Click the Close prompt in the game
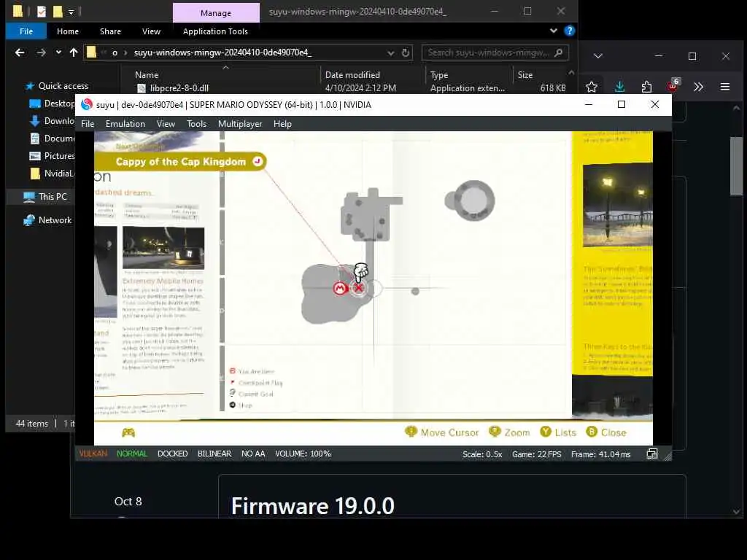The height and width of the screenshot is (560, 747). (606, 432)
